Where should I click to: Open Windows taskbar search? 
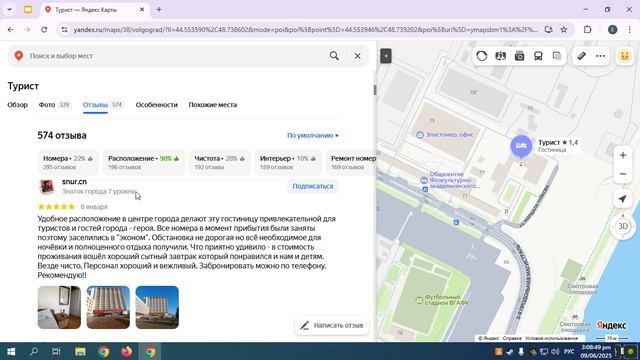click(34, 351)
